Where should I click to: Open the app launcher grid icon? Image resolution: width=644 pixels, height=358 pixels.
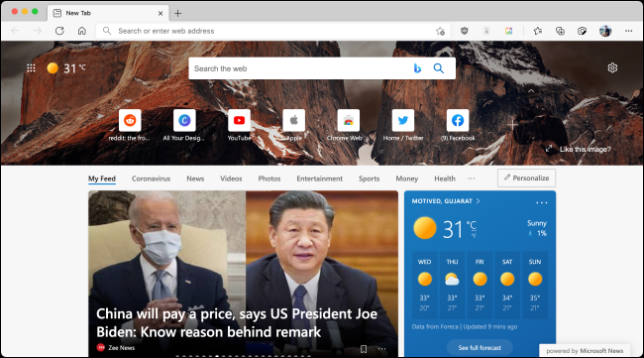click(32, 68)
